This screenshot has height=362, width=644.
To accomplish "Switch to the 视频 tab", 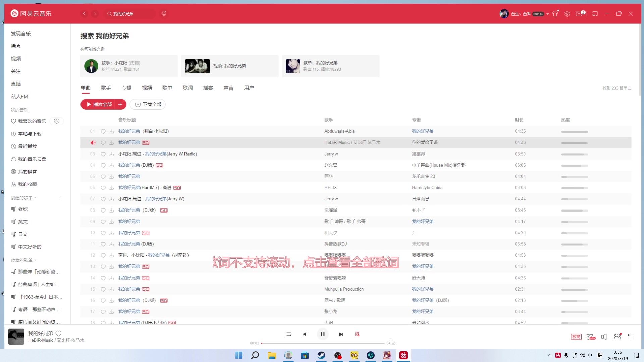I will click(x=147, y=88).
